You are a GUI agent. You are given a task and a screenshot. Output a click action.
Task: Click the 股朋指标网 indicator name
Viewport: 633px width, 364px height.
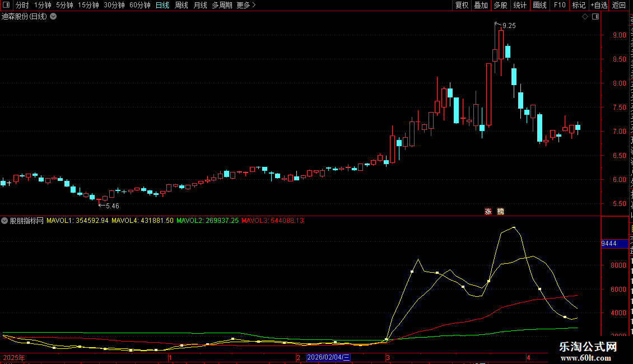(27, 221)
